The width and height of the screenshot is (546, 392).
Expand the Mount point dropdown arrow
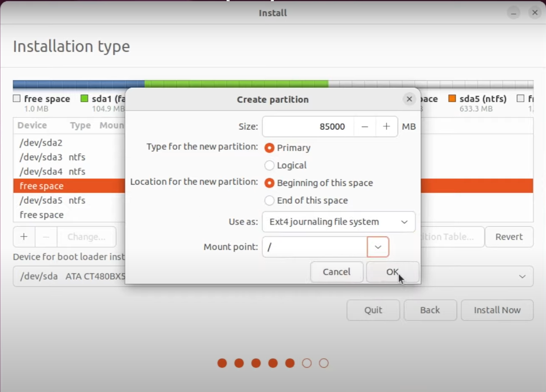point(378,247)
